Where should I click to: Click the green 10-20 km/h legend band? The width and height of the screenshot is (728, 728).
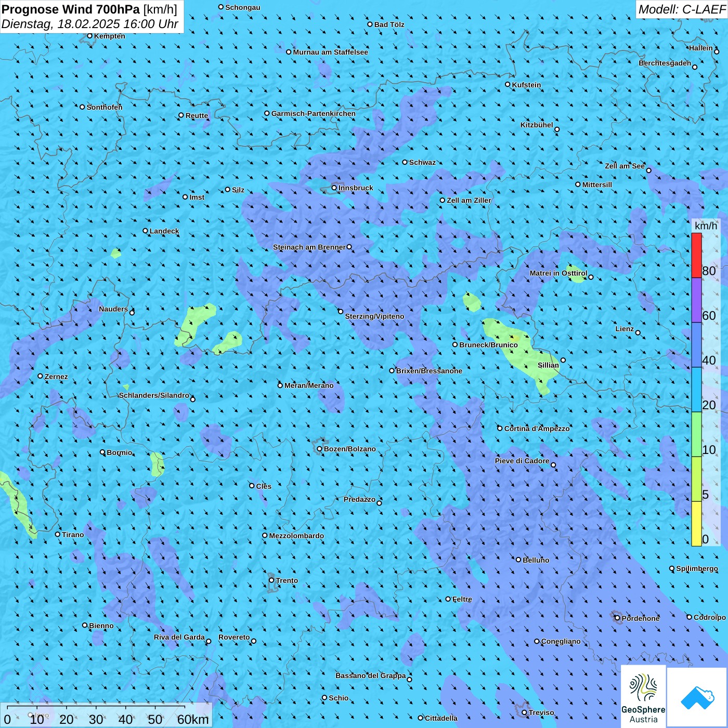[696, 435]
